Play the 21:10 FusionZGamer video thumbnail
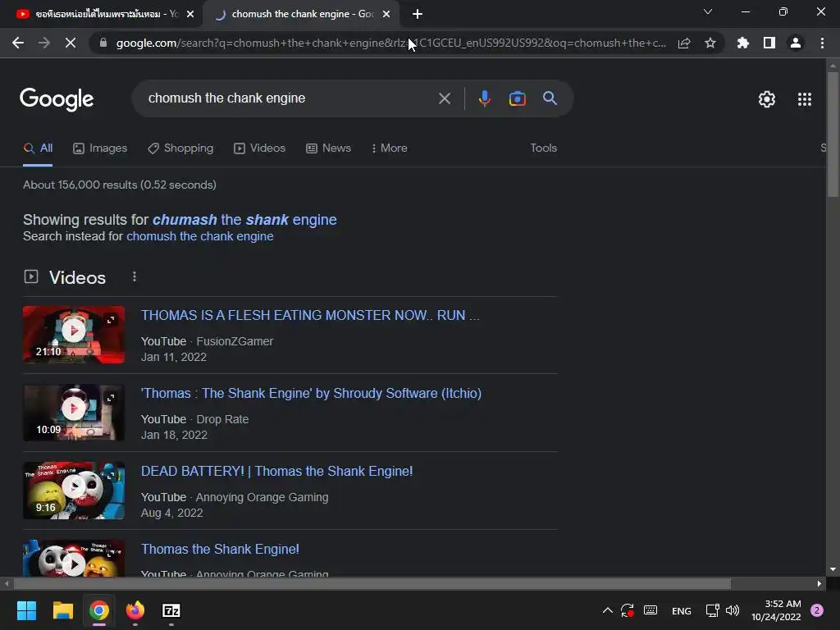Image resolution: width=840 pixels, height=630 pixels. click(x=74, y=335)
